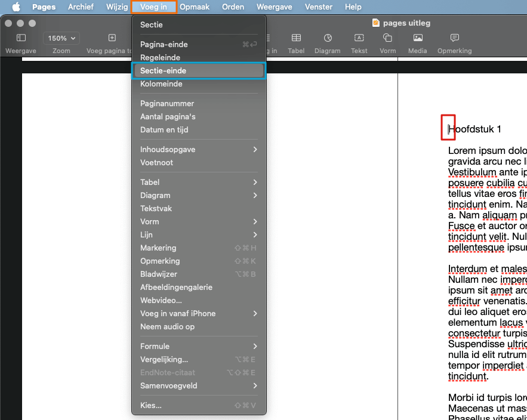This screenshot has height=420, width=527.
Task: Choose Markering from the menu
Action: (199, 248)
